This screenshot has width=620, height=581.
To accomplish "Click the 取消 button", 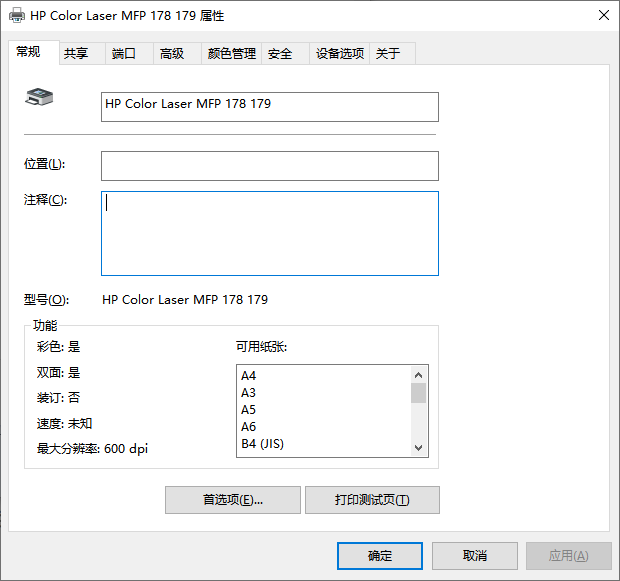I will (474, 556).
